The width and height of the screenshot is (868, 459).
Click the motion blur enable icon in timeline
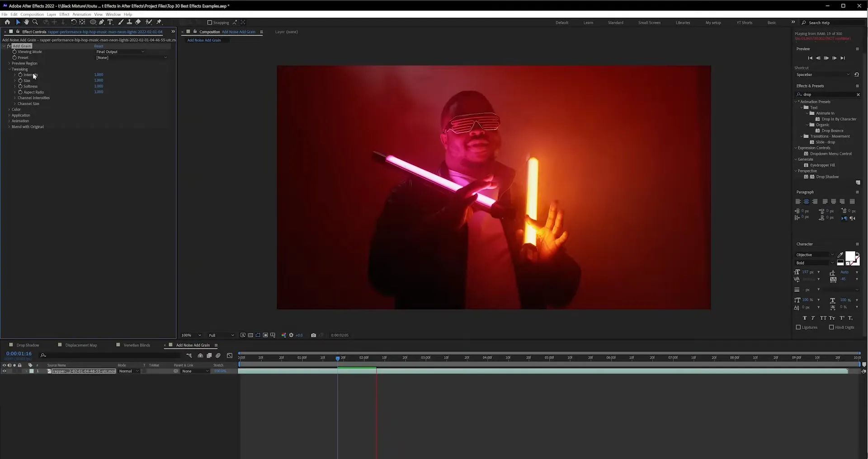coord(218,356)
